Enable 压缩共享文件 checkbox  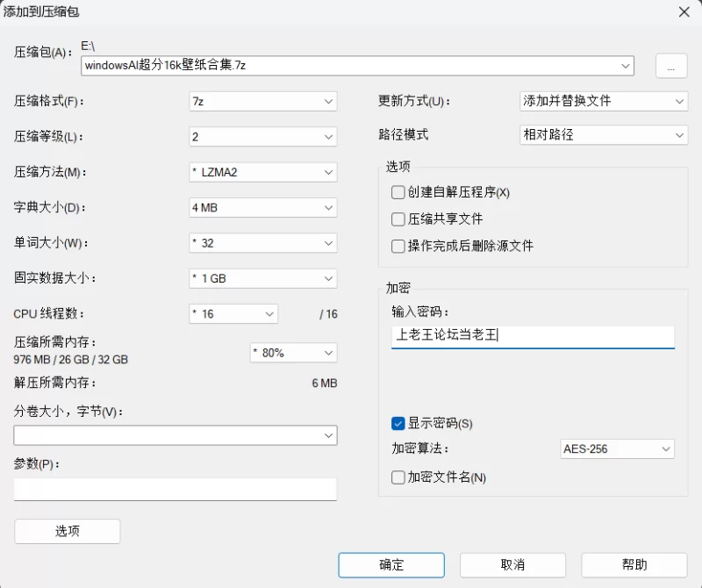pos(398,219)
